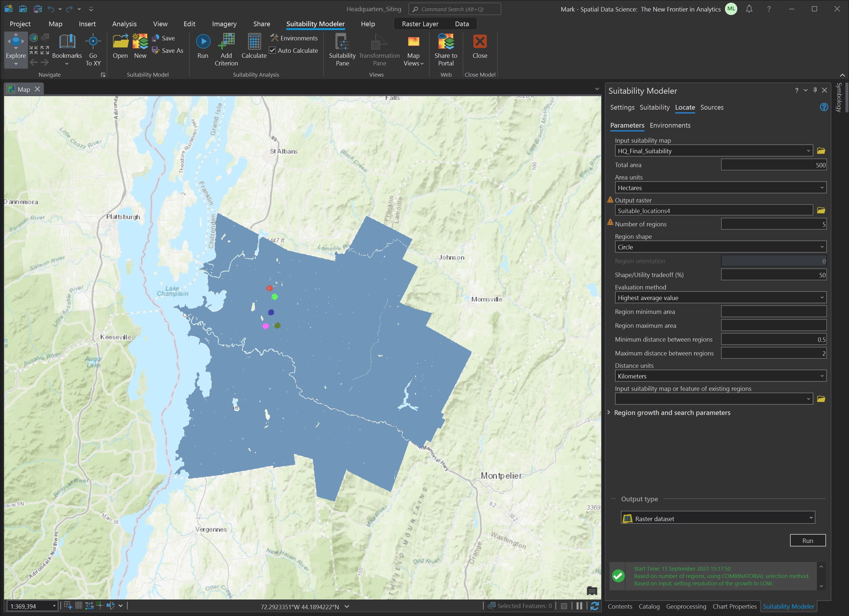Click the Go To XY tool
Screen dimensions: 849x616
tap(93, 42)
